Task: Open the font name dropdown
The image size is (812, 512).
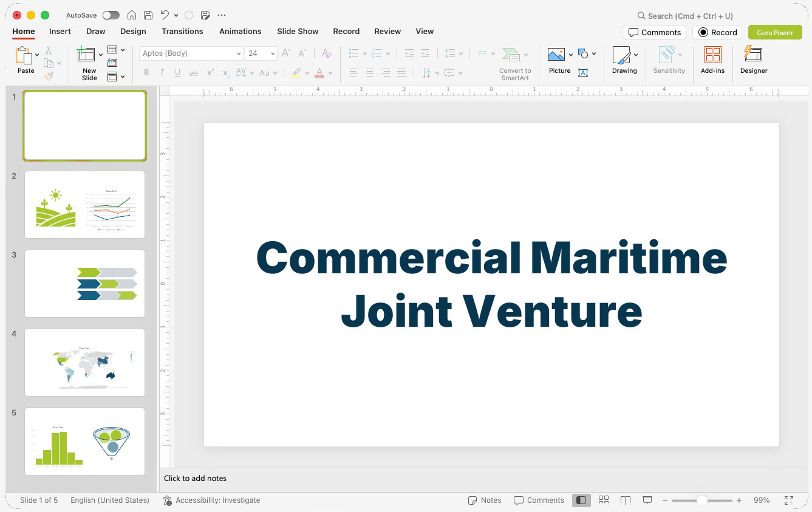Action: click(239, 53)
